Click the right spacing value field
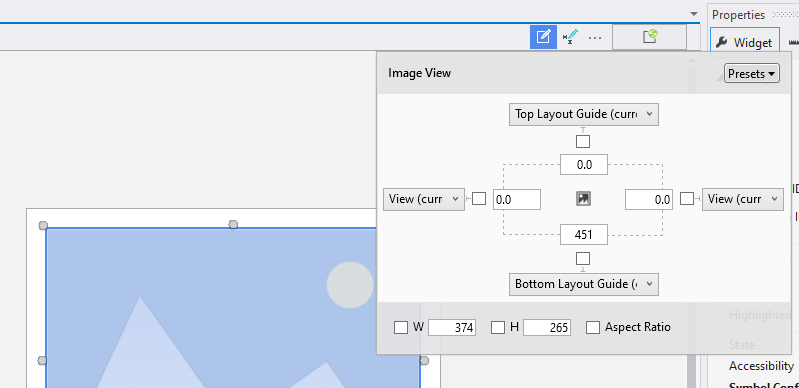This screenshot has height=388, width=799. pos(649,199)
